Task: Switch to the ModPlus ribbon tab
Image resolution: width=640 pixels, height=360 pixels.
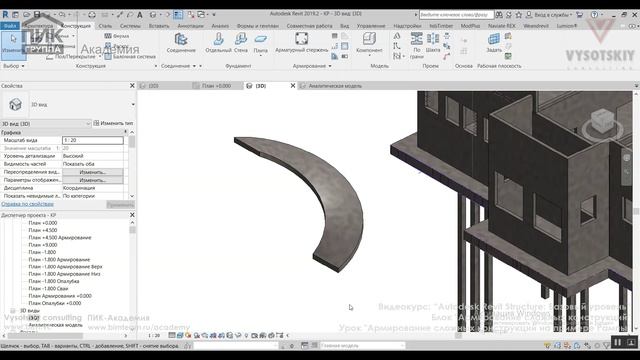Action: (x=470, y=26)
